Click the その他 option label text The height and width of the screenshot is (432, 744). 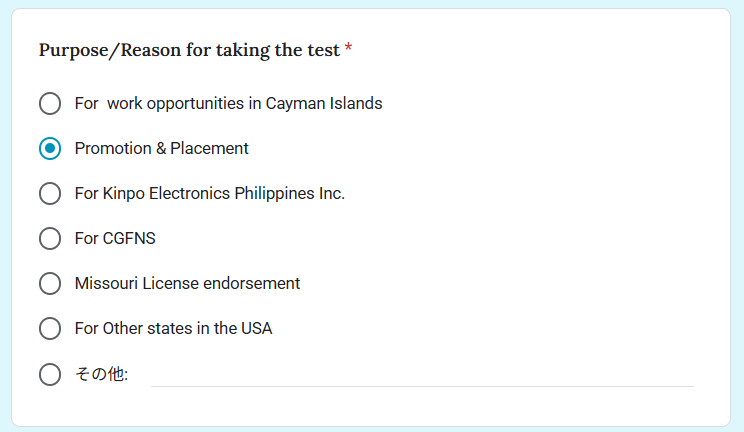pyautogui.click(x=100, y=375)
